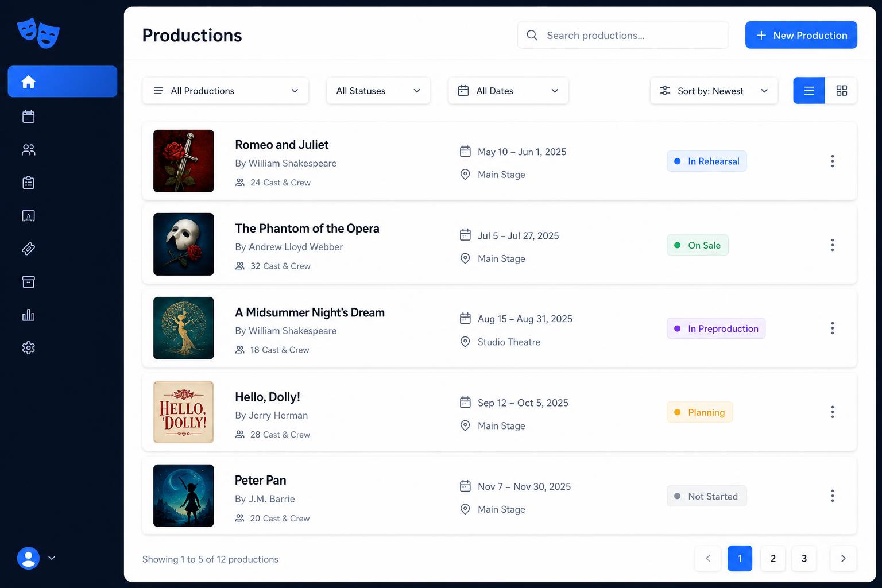Click people icon beside 32 Cast & Crew
The height and width of the screenshot is (588, 882).
[x=240, y=266]
